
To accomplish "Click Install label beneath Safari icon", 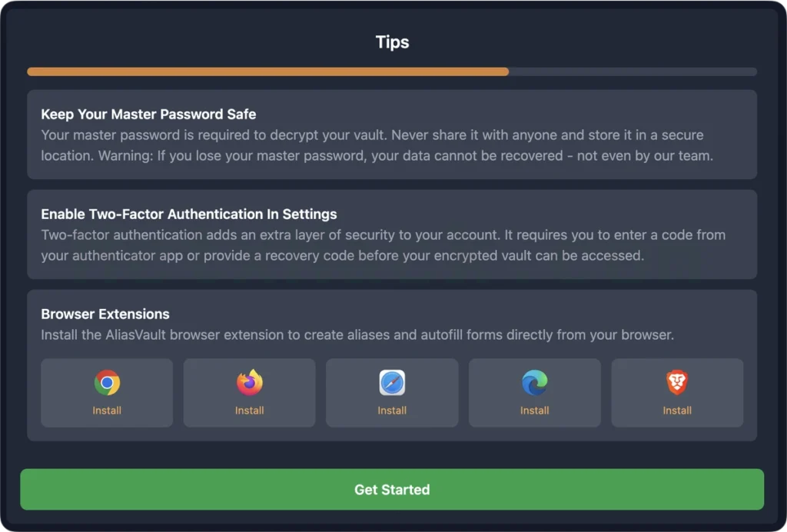I will click(x=392, y=411).
